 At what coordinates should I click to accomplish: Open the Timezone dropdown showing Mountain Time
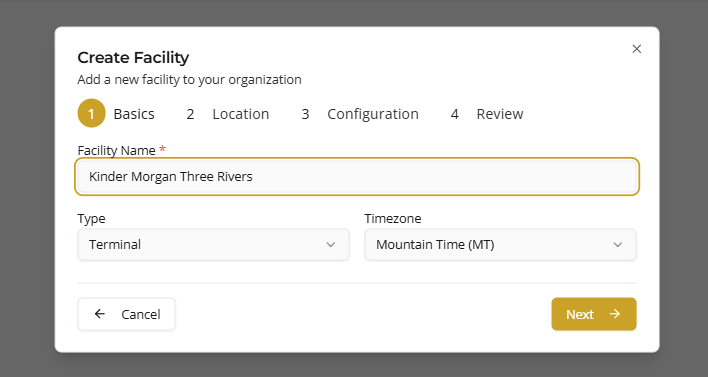click(501, 245)
